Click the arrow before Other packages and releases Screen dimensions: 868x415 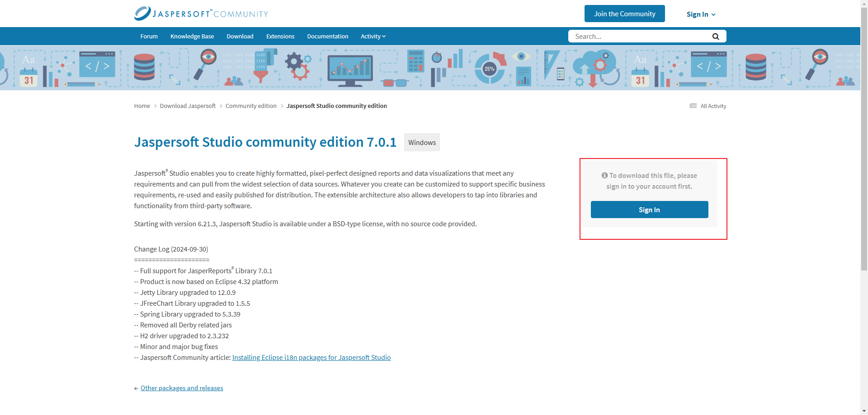[x=136, y=388]
